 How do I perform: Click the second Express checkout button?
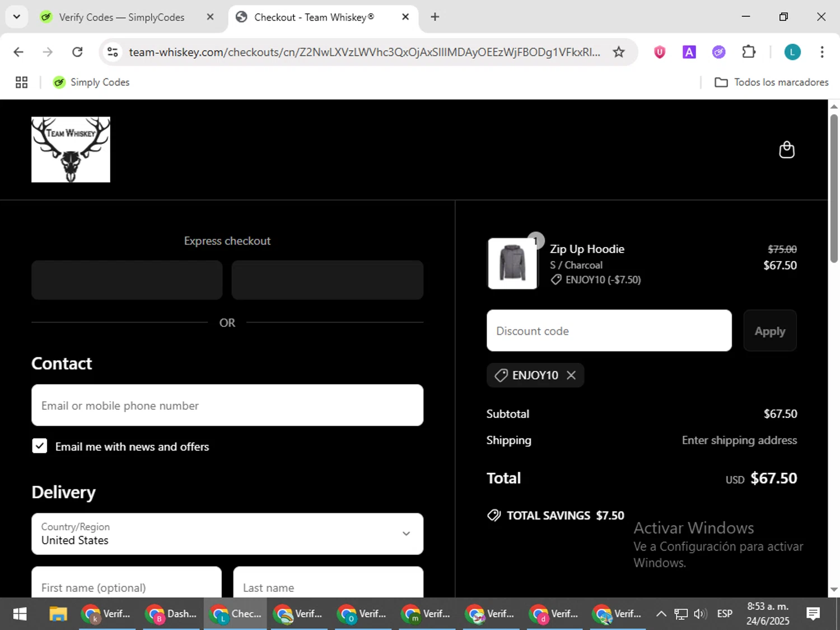[328, 280]
